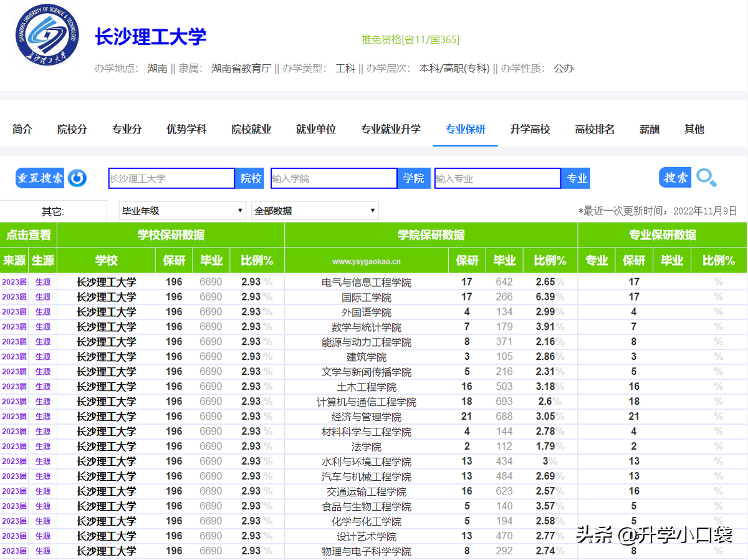Screen dimensions: 748x560
Task: Select the 专业就业升学 tab
Action: pos(391,129)
